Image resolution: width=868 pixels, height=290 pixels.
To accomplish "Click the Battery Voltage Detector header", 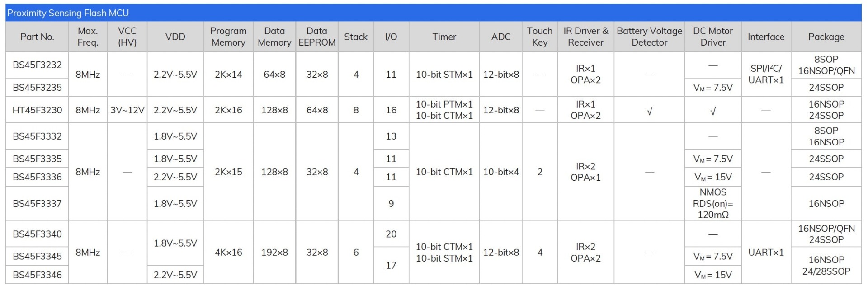I will (649, 37).
